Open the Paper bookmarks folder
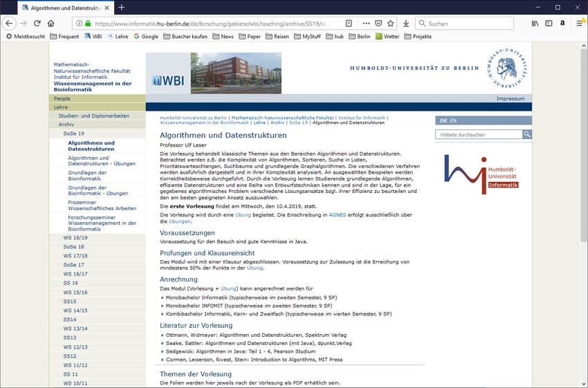This screenshot has height=388, width=588. [249, 37]
